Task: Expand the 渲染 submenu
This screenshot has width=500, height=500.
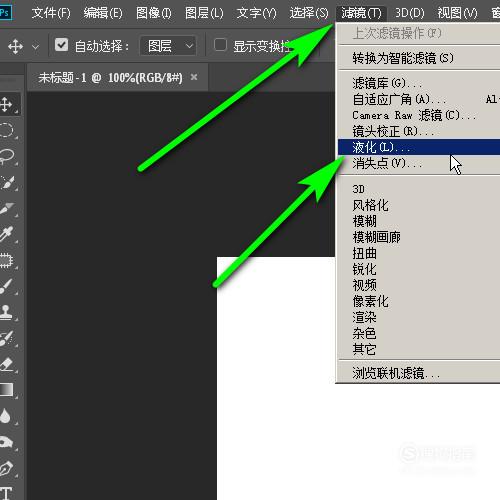Action: (x=418, y=317)
